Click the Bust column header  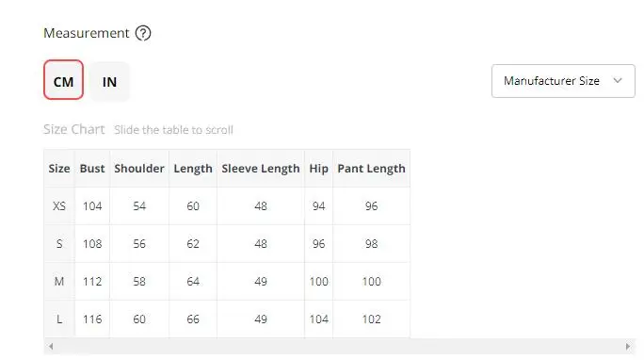pos(92,169)
